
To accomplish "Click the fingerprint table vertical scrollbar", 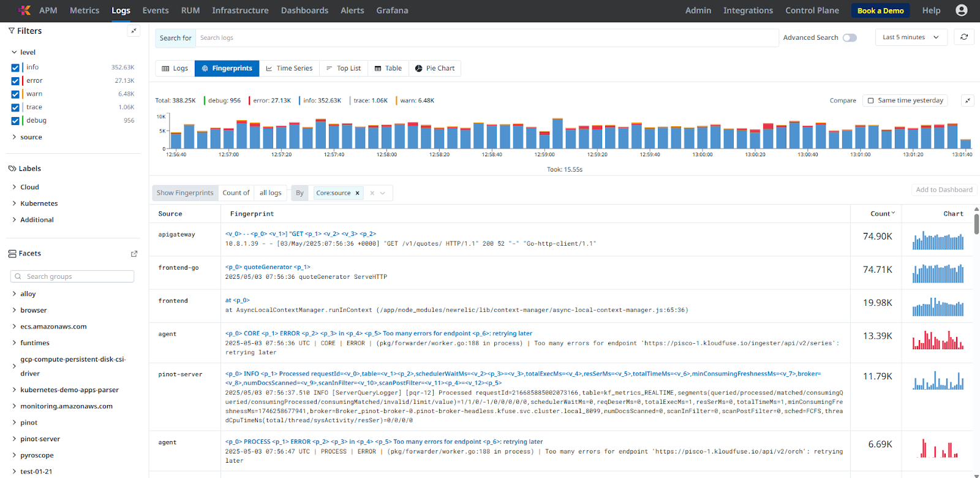I will point(976,223).
